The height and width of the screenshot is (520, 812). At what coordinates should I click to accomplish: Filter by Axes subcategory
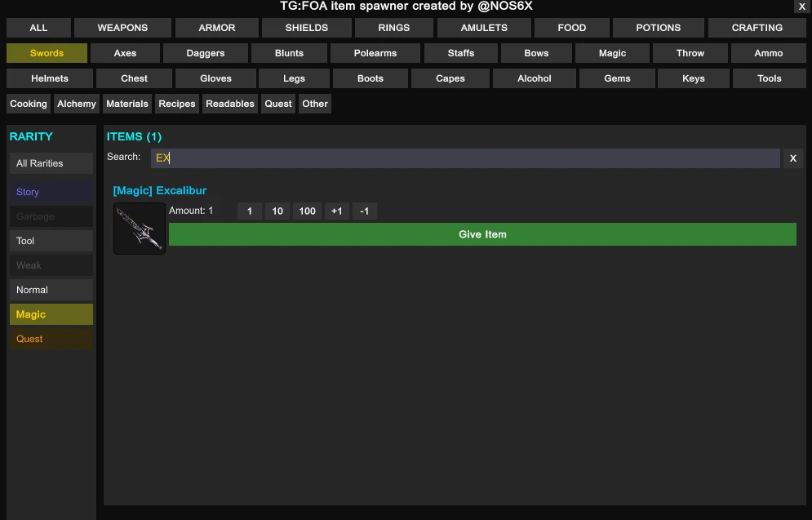click(126, 53)
